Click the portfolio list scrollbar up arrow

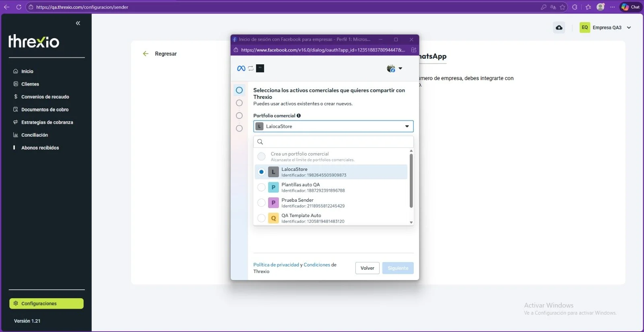point(411,151)
